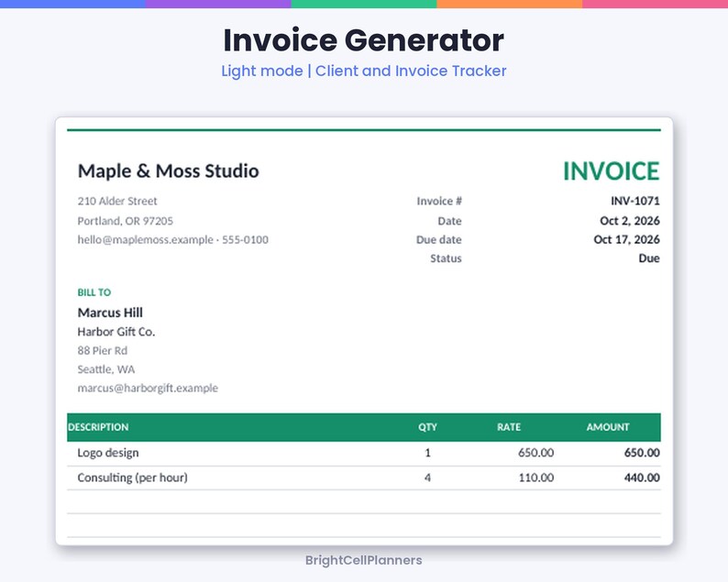Click the BrightCellPlanners footer text

pyautogui.click(x=363, y=560)
